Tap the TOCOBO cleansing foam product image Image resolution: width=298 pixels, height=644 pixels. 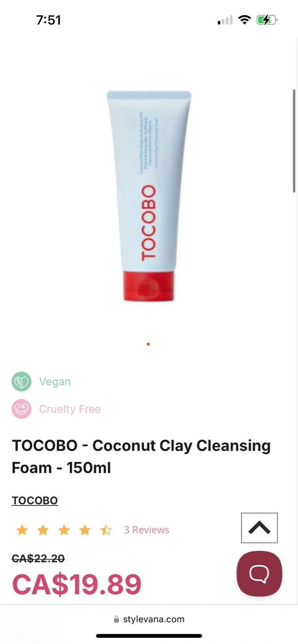[149, 196]
